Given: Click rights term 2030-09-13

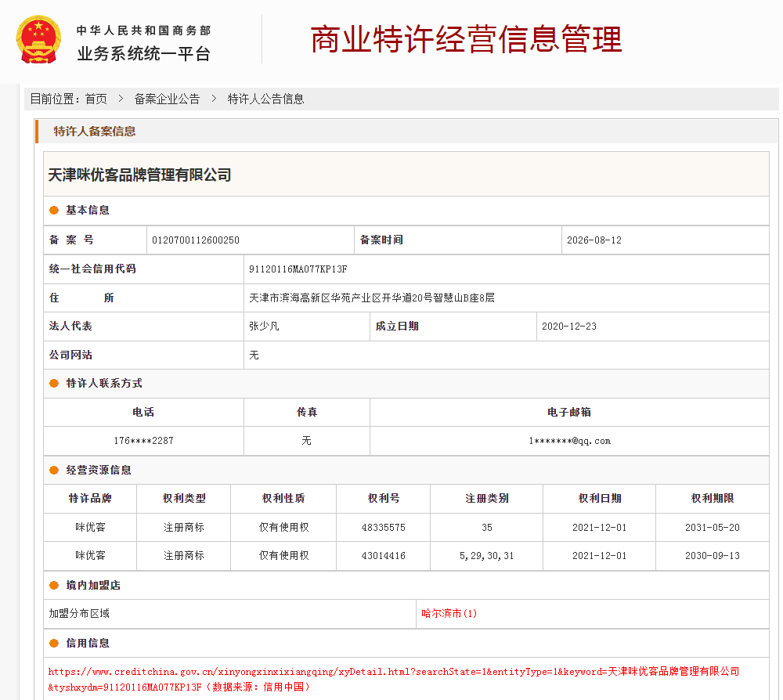Looking at the screenshot, I should coord(713,556).
